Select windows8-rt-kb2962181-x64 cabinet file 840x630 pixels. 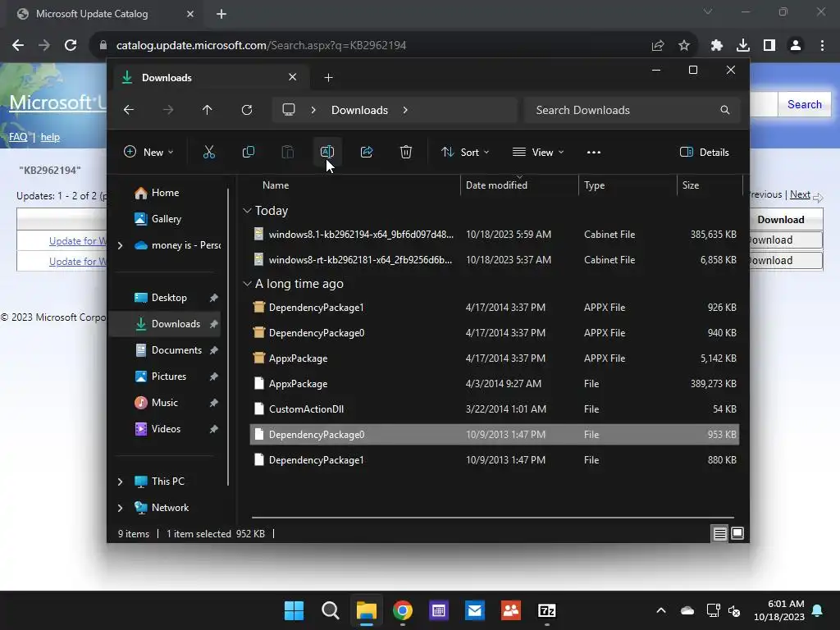point(495,260)
